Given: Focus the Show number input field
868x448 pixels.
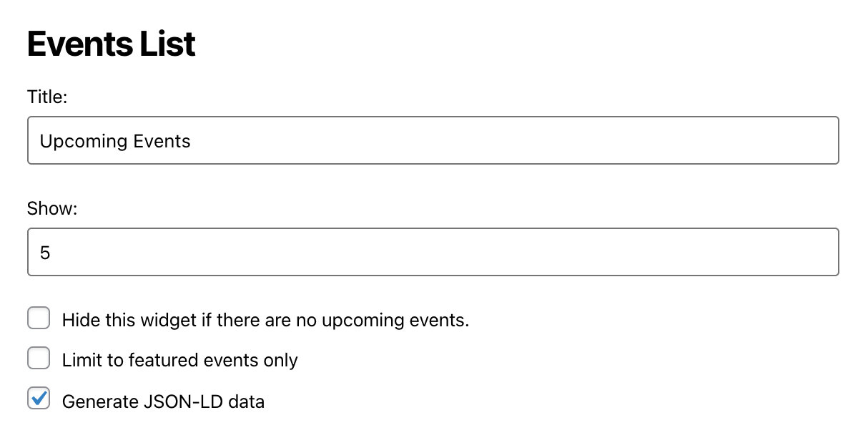Looking at the screenshot, I should [x=433, y=252].
